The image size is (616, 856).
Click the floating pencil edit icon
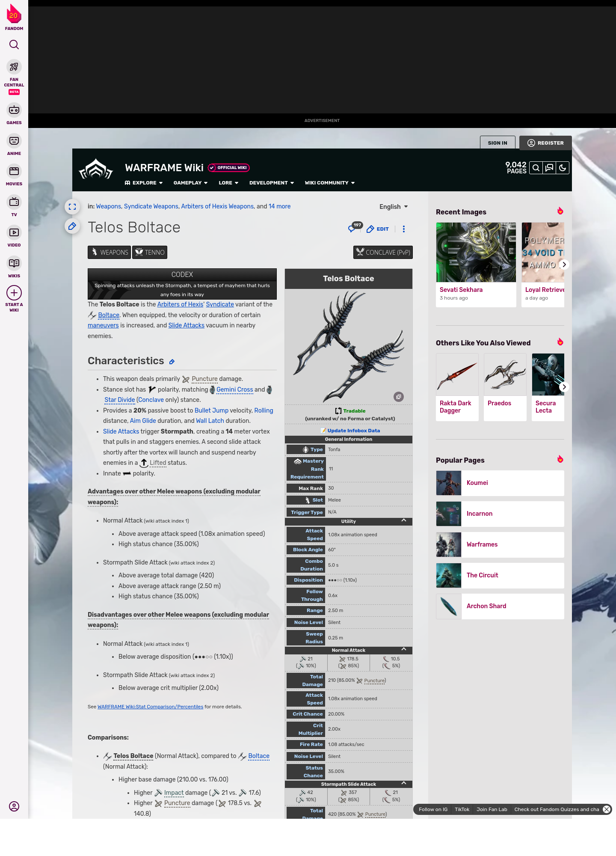click(x=72, y=226)
